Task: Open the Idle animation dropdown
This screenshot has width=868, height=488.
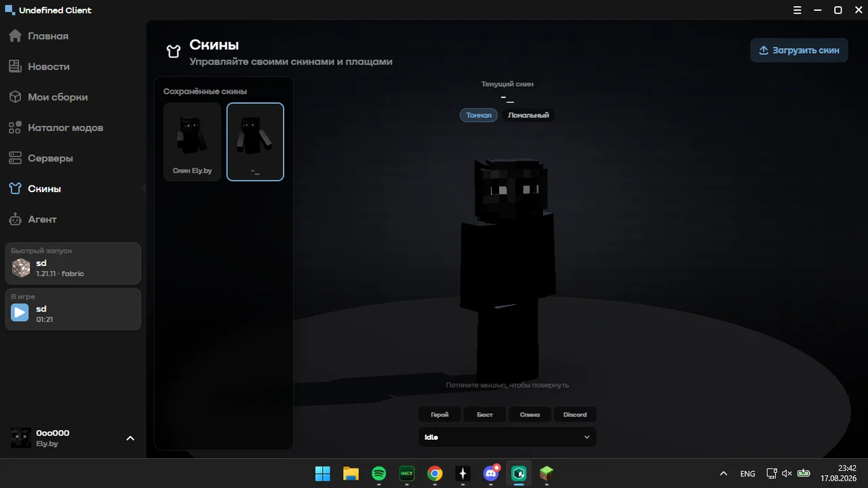Action: tap(507, 437)
